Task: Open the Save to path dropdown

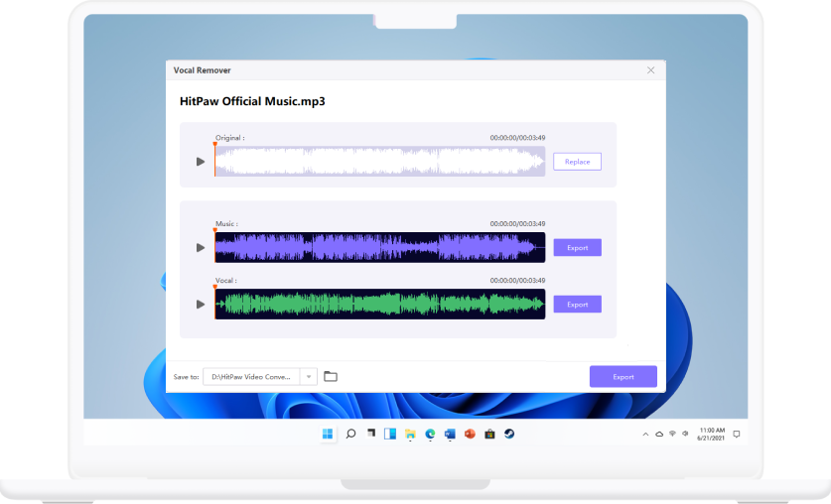Action: click(309, 377)
